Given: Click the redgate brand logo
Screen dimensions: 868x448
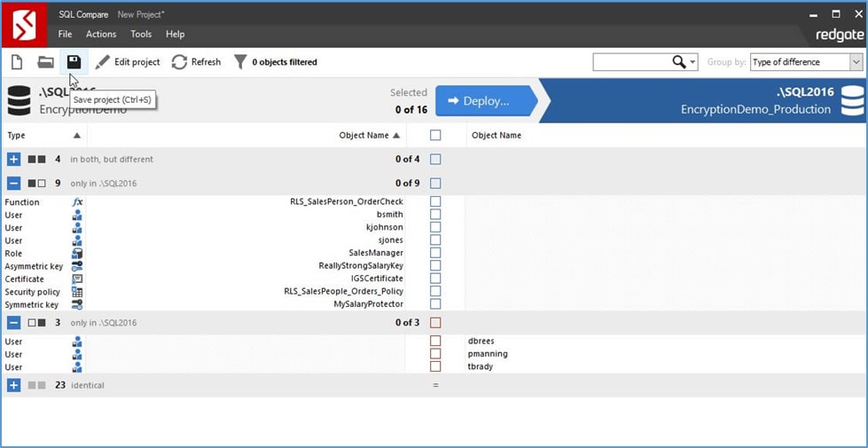Looking at the screenshot, I should click(840, 35).
